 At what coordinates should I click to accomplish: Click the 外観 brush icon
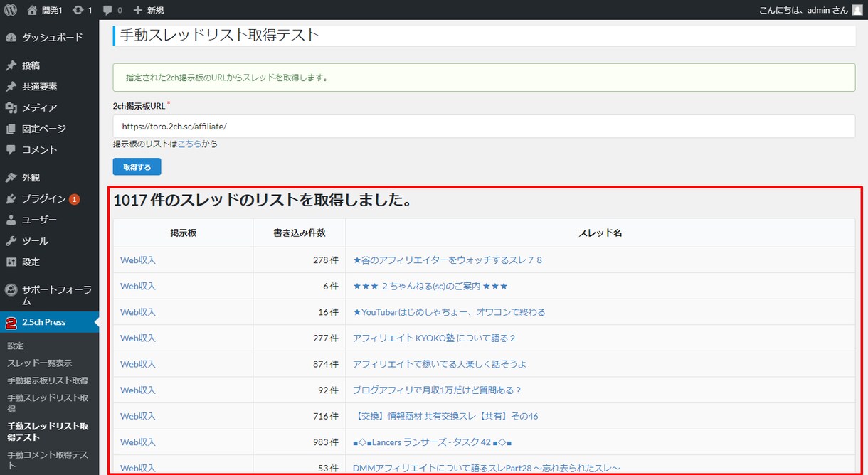11,178
